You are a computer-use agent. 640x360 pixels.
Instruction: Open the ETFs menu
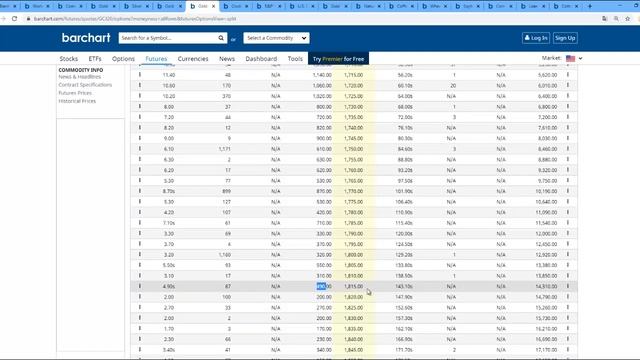[95, 59]
